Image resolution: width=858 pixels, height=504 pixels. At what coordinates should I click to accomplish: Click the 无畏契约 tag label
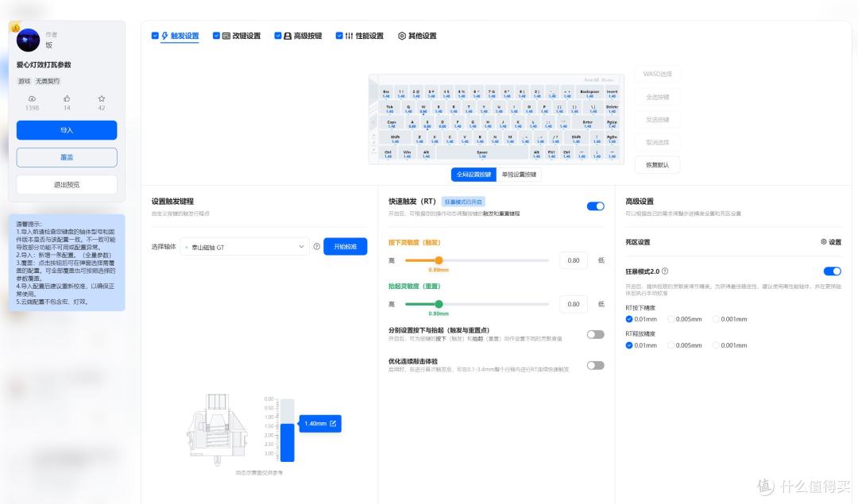[48, 81]
